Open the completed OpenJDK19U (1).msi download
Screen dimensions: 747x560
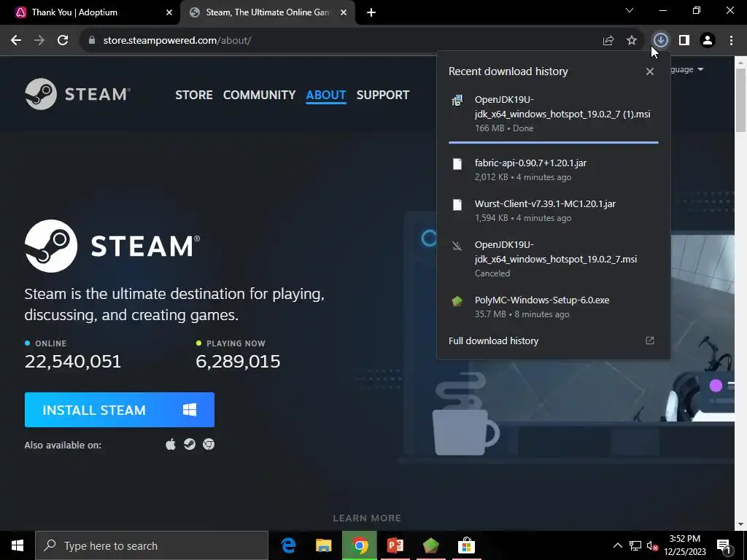pos(554,114)
